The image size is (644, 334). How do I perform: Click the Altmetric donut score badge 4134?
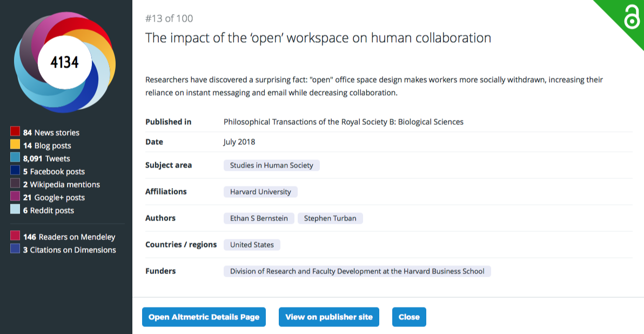pos(64,62)
